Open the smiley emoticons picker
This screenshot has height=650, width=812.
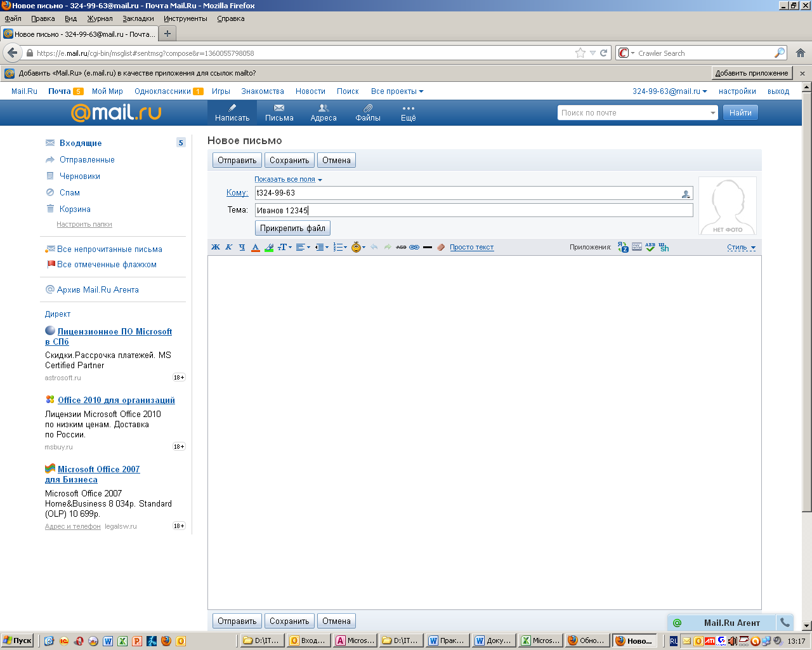[x=358, y=247]
